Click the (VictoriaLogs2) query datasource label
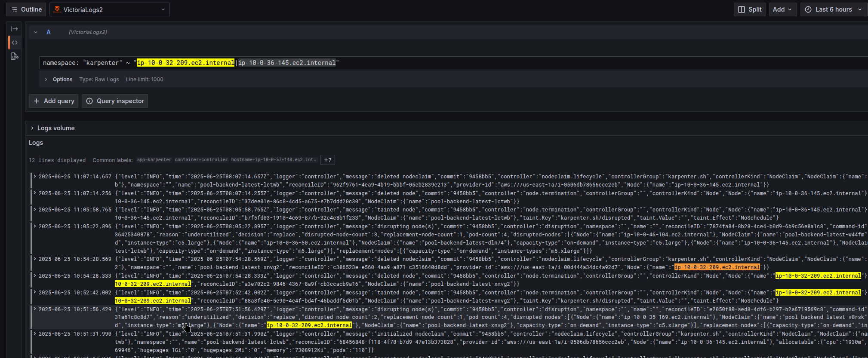This screenshot has width=868, height=358. (88, 32)
